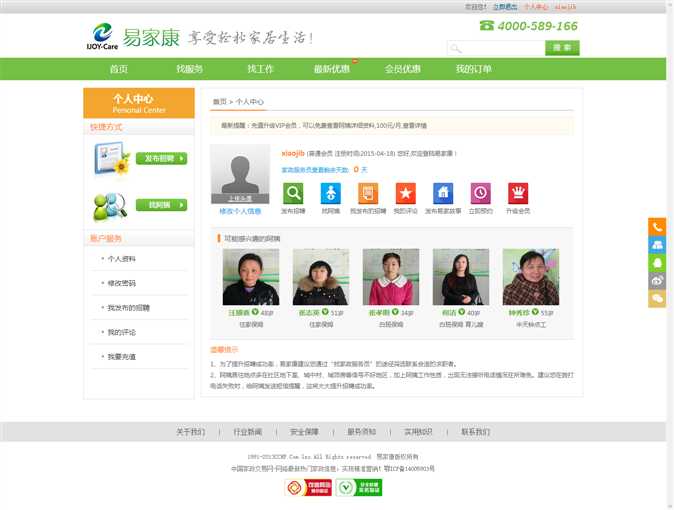
Task: Click the green 发布招聘 sidebar button
Action: click(162, 158)
